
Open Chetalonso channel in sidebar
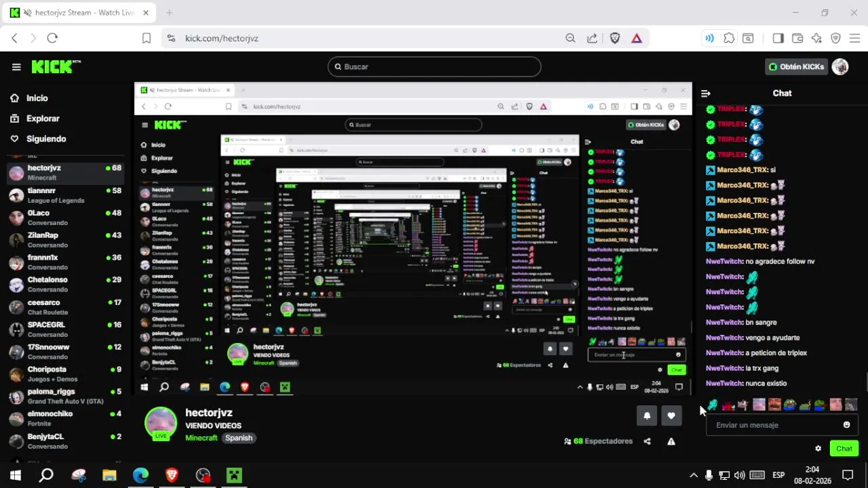point(65,285)
